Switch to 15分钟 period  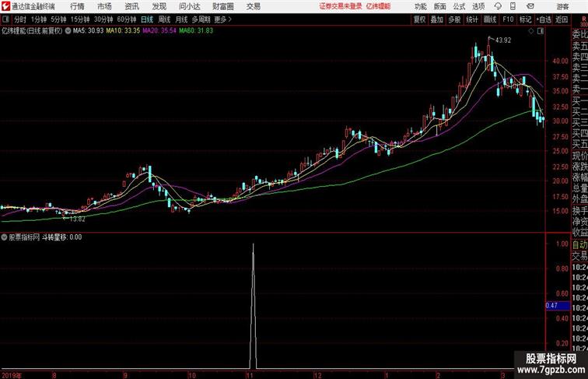coord(80,19)
